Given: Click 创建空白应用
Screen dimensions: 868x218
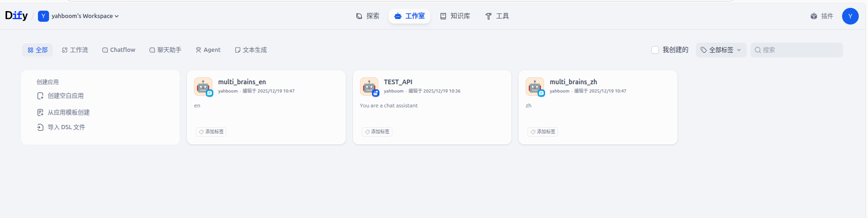Looking at the screenshot, I should [61, 96].
